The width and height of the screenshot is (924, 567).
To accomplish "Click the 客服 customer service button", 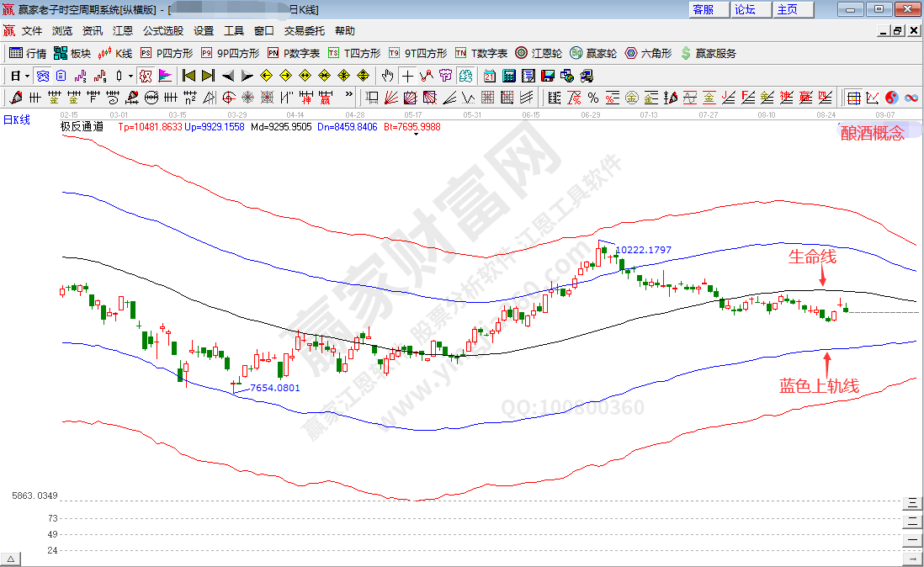I will pyautogui.click(x=704, y=9).
